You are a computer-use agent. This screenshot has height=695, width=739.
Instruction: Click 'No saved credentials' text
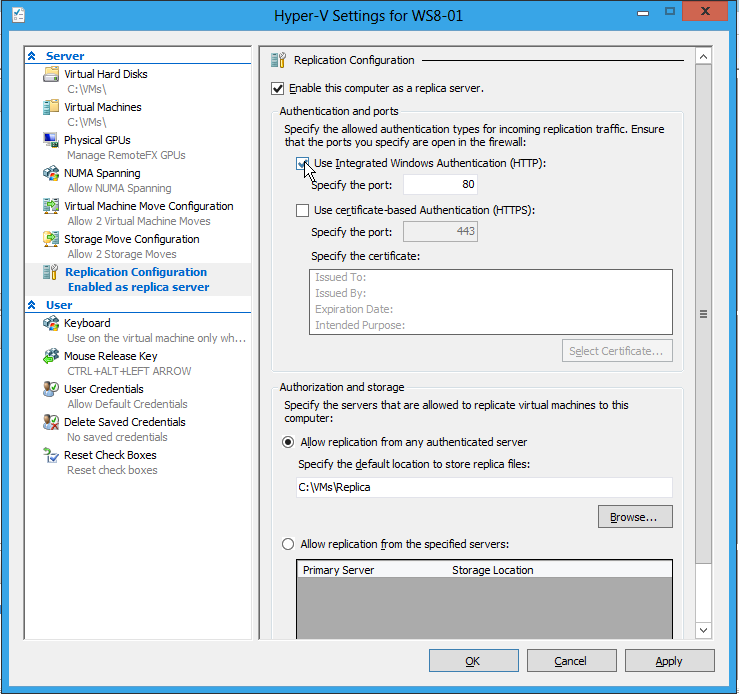coord(117,437)
